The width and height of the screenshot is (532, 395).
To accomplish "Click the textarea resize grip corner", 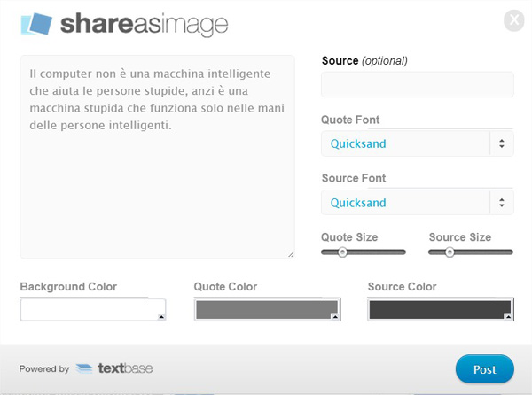I will (291, 254).
